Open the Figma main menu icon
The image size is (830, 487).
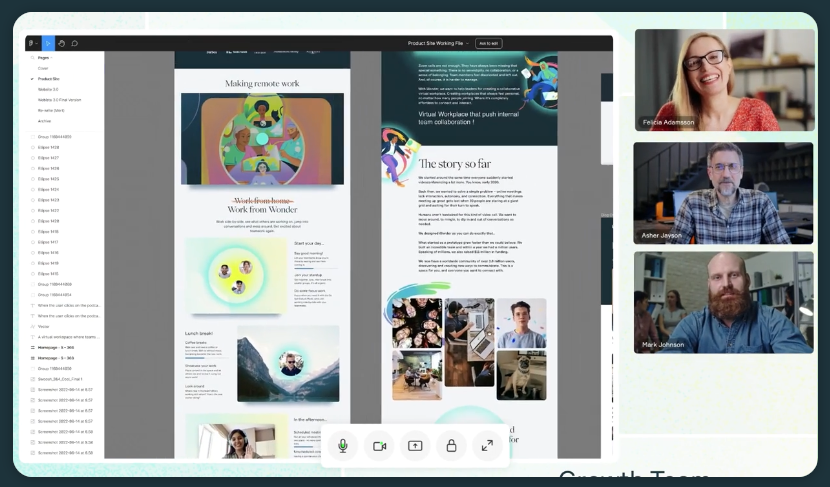pos(32,43)
